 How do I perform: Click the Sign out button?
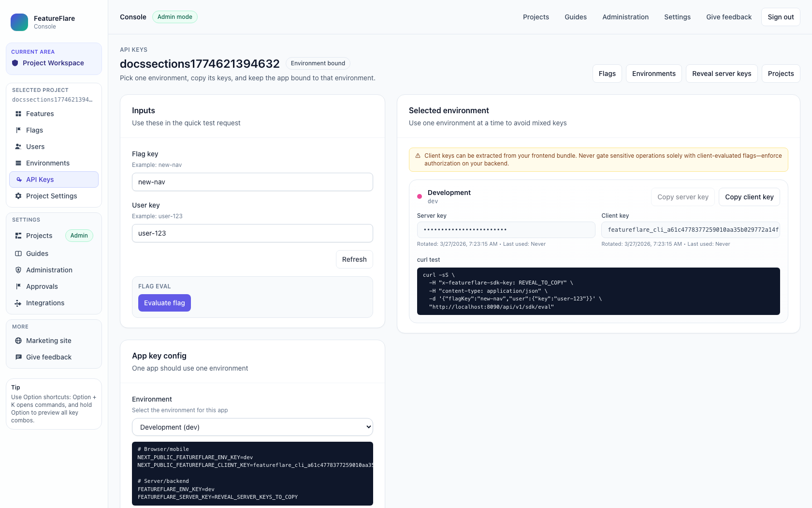point(781,17)
